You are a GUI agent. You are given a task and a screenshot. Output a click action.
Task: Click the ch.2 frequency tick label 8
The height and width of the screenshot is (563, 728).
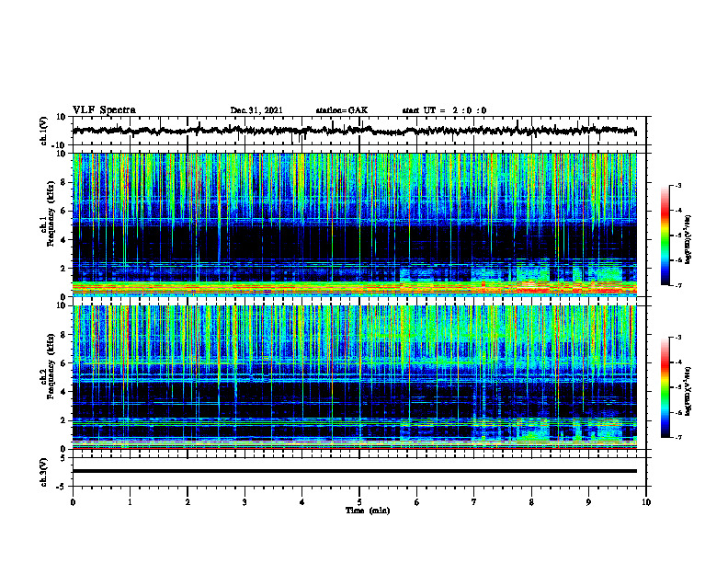63,335
